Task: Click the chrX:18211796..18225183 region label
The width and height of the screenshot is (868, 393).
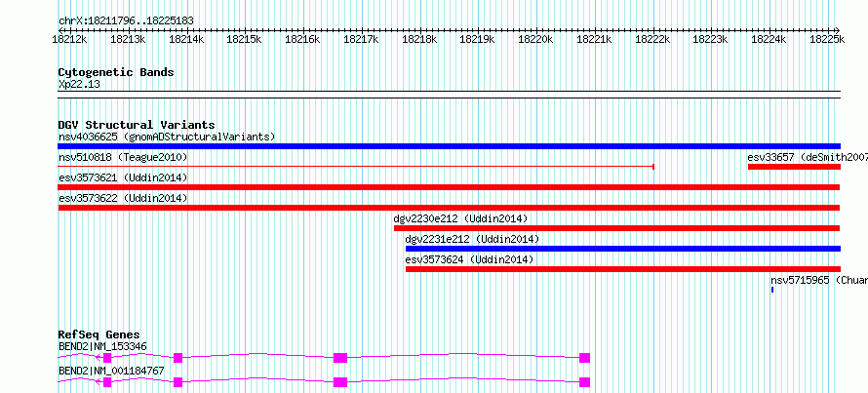Action: tap(126, 21)
